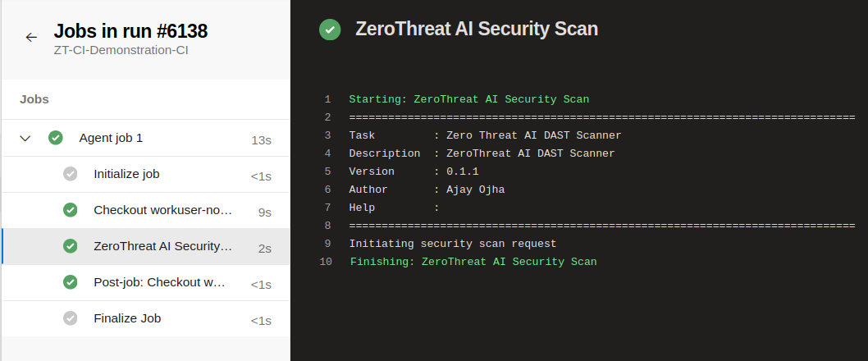The image size is (868, 361).
Task: Click the Jobs in run #6138 heading
Action: click(130, 31)
